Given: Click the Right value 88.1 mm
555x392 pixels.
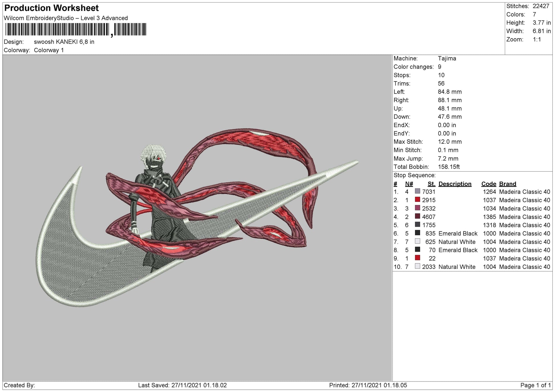Looking at the screenshot, I should (450, 100).
